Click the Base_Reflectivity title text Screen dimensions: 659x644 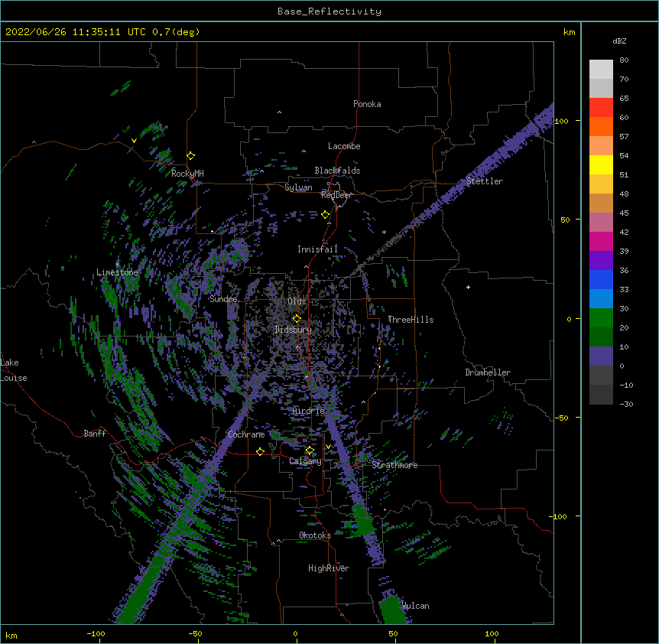[329, 11]
